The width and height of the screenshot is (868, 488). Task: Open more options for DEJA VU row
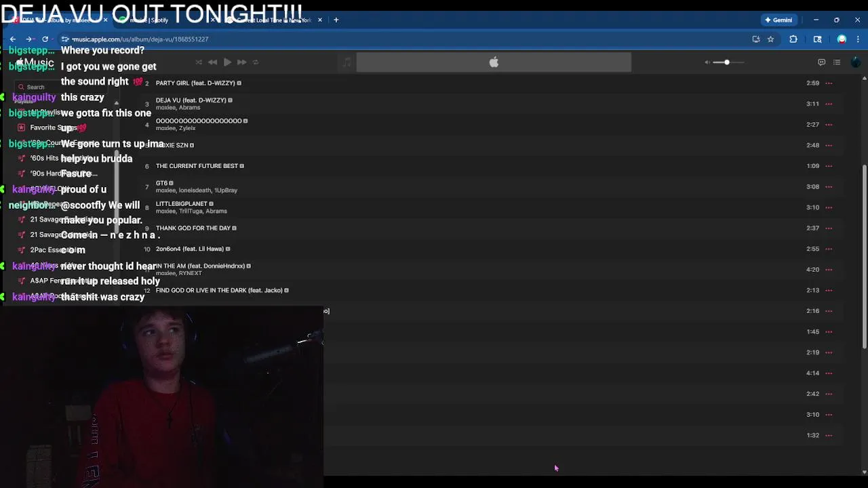[829, 104]
